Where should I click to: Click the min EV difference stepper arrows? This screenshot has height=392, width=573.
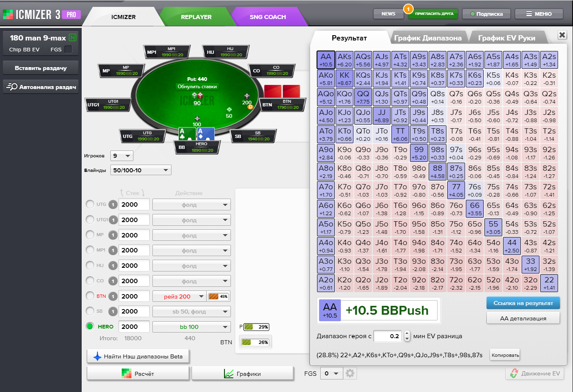[x=407, y=336]
